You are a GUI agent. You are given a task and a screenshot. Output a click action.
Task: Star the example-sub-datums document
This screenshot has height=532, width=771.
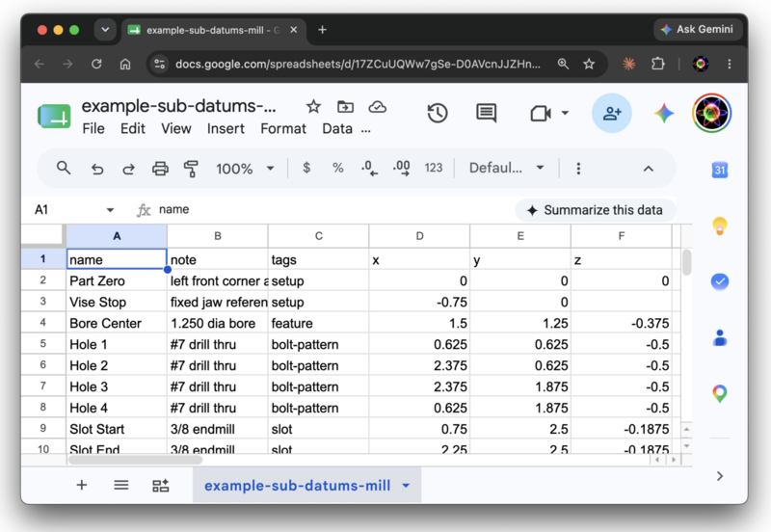click(x=313, y=106)
